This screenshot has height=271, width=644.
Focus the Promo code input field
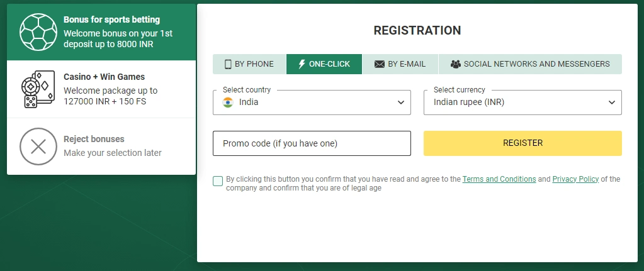(x=312, y=143)
